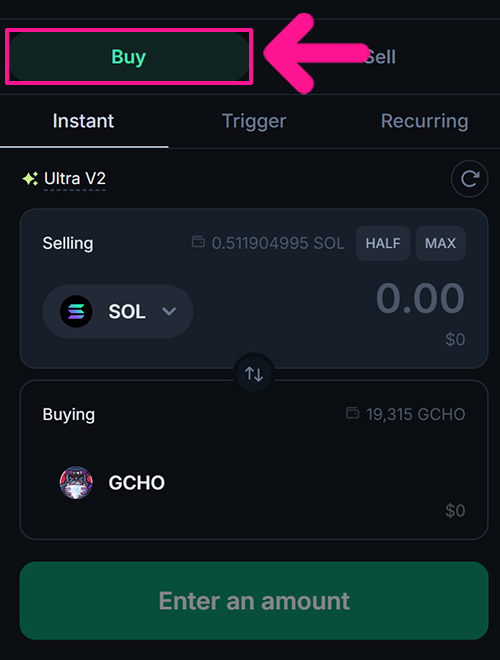Image resolution: width=500 pixels, height=660 pixels.
Task: Switch to the Trigger tab
Action: [254, 121]
